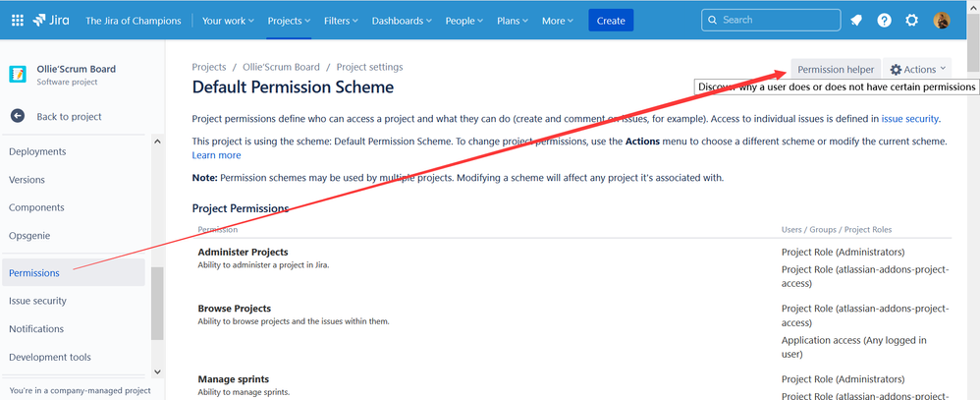
Task: Open the Actions gear dropdown
Action: (917, 70)
